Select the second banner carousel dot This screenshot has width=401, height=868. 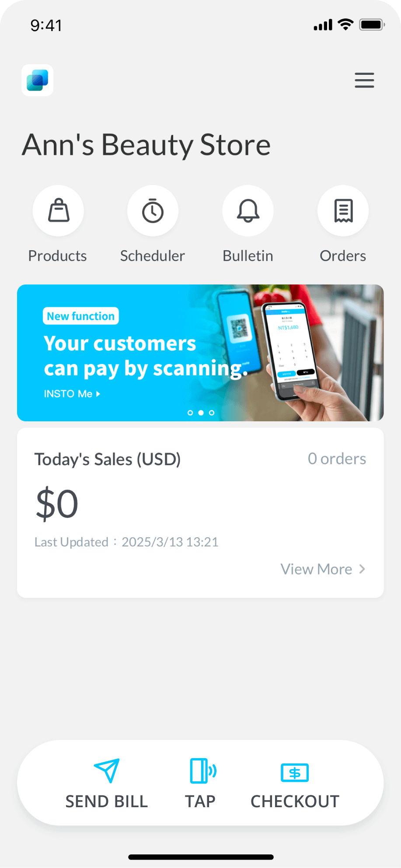tap(201, 413)
